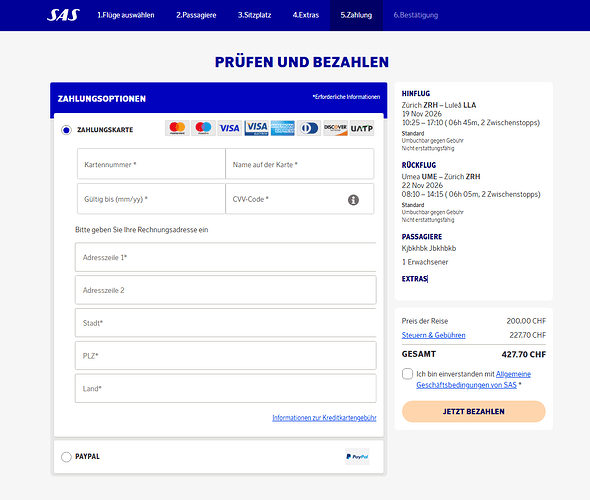Open the 5.Zahlung step tab
The image size is (590, 500).
pyautogui.click(x=356, y=15)
